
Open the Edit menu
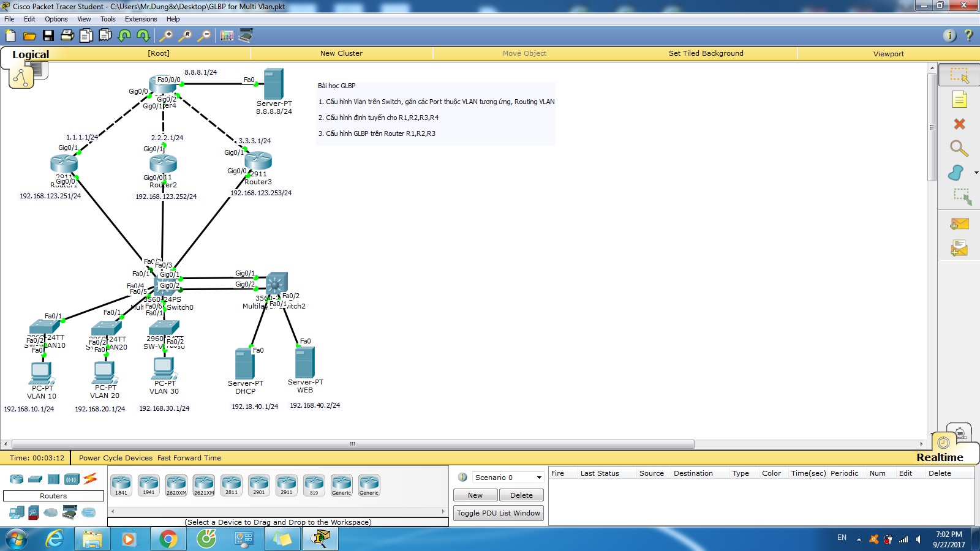click(x=29, y=19)
